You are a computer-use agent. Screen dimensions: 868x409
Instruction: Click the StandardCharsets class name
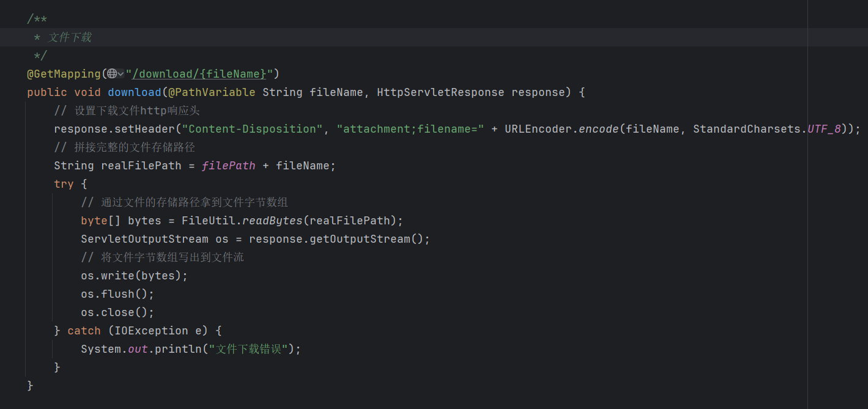[x=747, y=129]
